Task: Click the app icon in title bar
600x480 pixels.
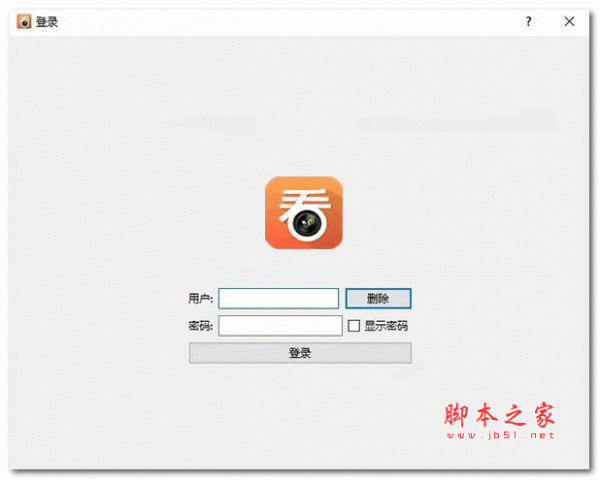Action: 24,22
